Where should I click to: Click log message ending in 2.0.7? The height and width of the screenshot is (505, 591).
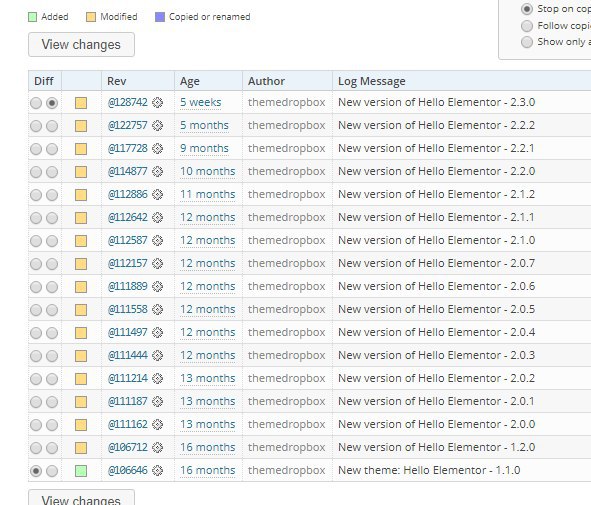coord(436,263)
